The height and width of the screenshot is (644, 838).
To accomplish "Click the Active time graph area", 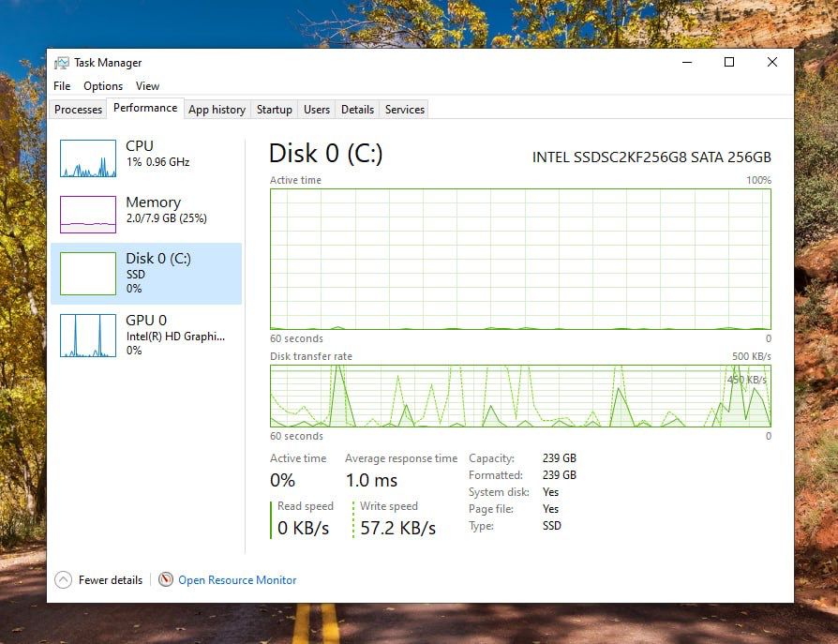I will pyautogui.click(x=520, y=260).
